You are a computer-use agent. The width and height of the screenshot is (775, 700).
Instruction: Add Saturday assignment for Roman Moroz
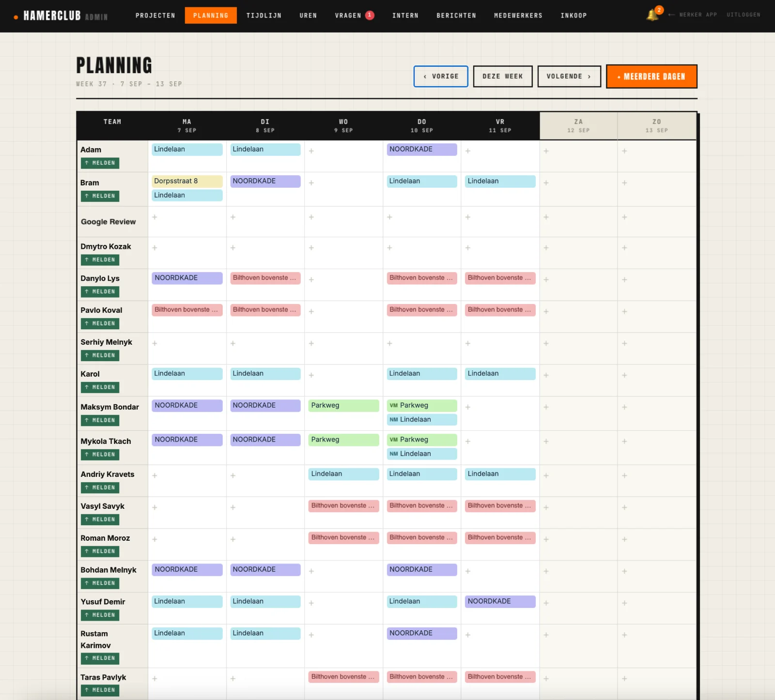(x=546, y=539)
